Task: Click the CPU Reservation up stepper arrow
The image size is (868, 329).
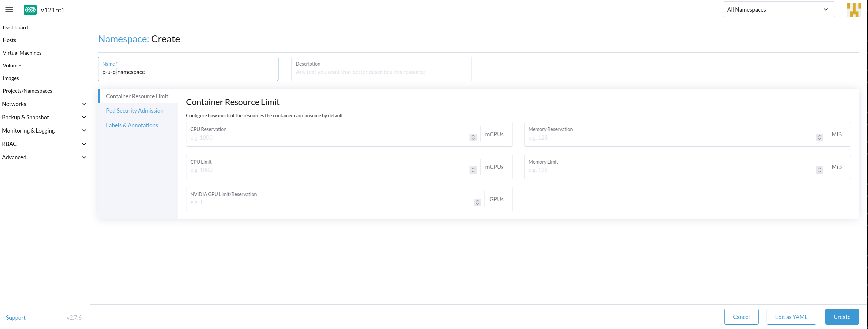Action: pos(473,135)
